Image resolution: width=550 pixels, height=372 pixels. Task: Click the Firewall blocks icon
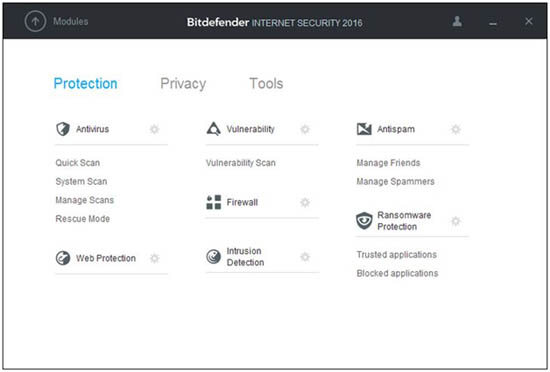214,202
